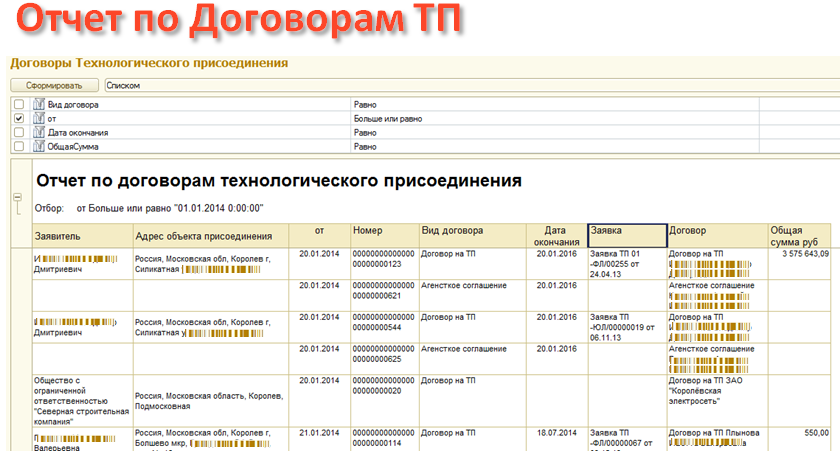
Task: Click the Общая сумма руб column header
Action: point(798,235)
